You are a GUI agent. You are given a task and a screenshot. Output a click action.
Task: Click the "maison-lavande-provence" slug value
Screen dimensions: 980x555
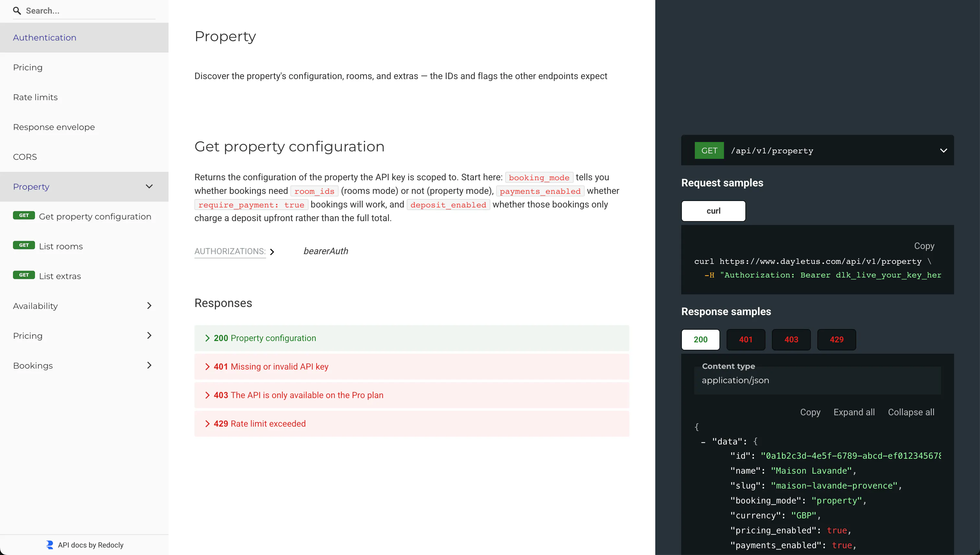[834, 486]
